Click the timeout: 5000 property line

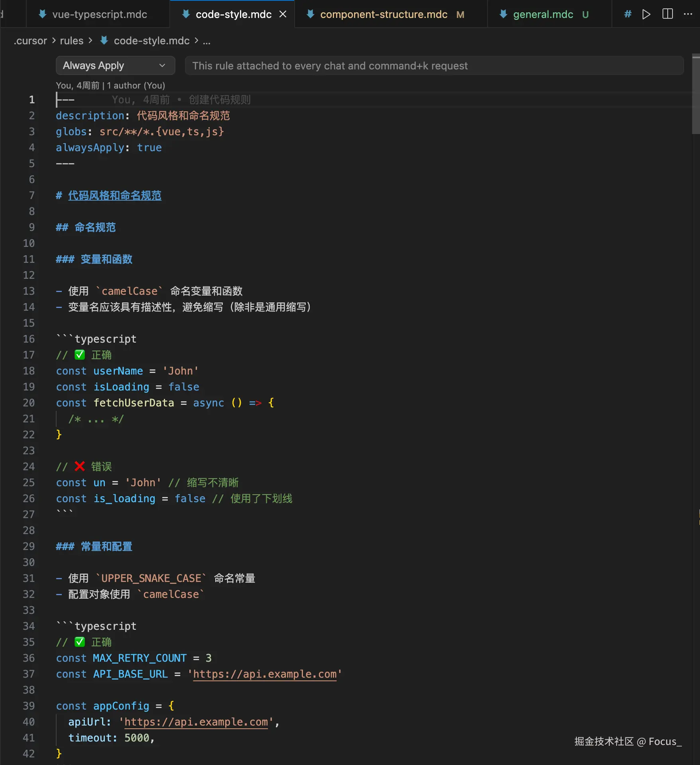point(111,738)
